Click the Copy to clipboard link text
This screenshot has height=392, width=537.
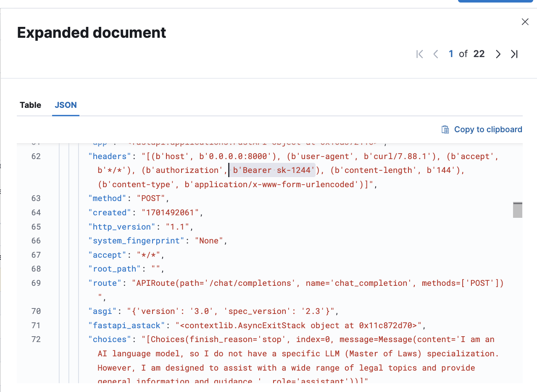488,129
